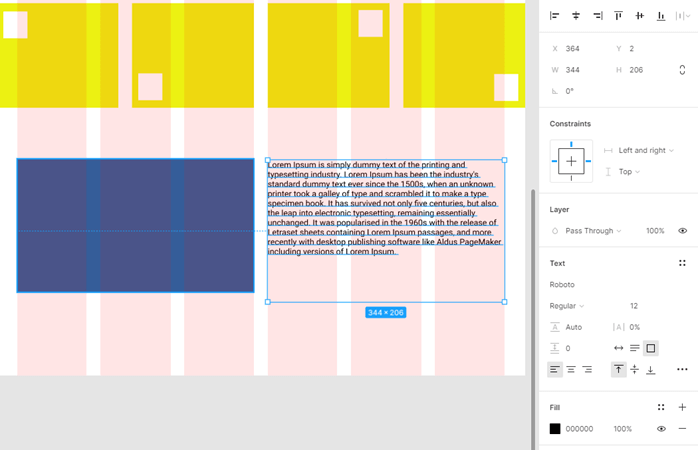698x450 pixels.
Task: Select Auto width text resizing
Action: click(x=618, y=348)
